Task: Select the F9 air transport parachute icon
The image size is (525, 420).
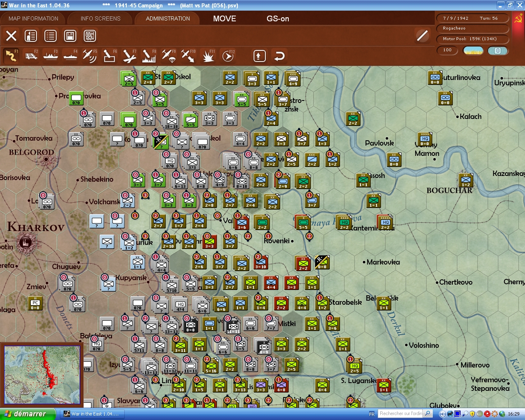Action: pos(169,56)
